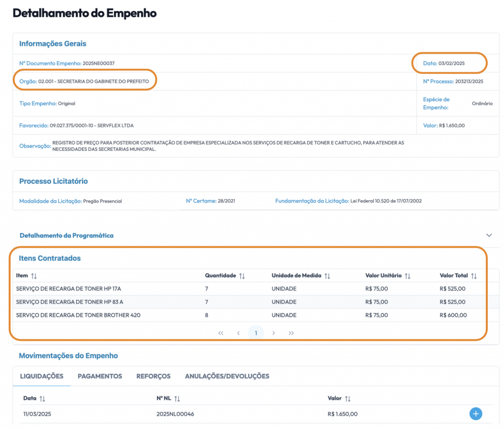
Task: Sort items by Quantidade column arrows
Action: (x=242, y=276)
